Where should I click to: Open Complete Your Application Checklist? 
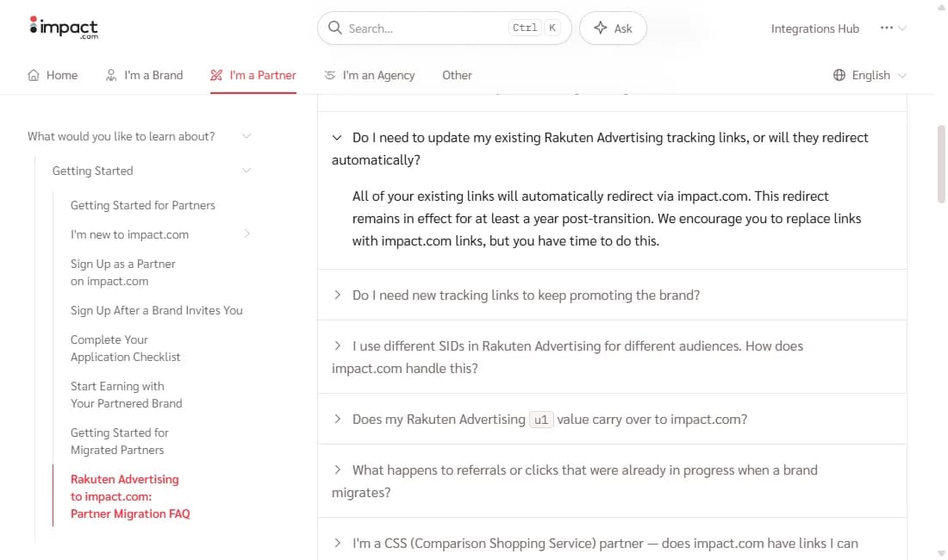click(x=125, y=348)
